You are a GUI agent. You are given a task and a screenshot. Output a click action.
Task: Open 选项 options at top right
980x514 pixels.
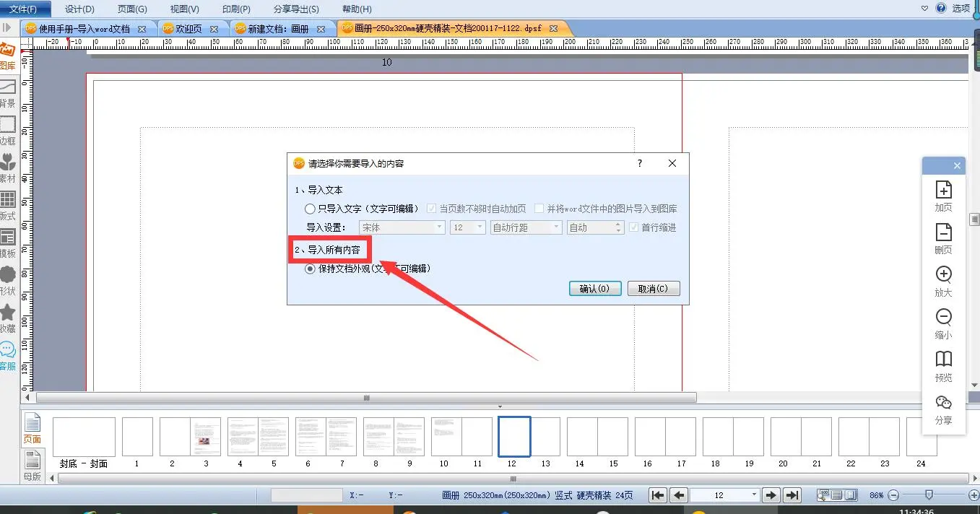click(961, 9)
